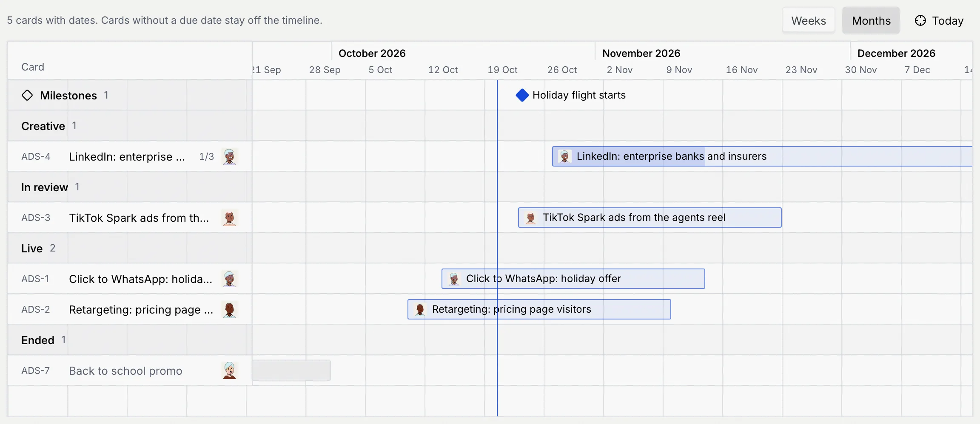Image resolution: width=980 pixels, height=424 pixels.
Task: Select the Holiday flight starts milestone diamond
Action: pos(522,95)
